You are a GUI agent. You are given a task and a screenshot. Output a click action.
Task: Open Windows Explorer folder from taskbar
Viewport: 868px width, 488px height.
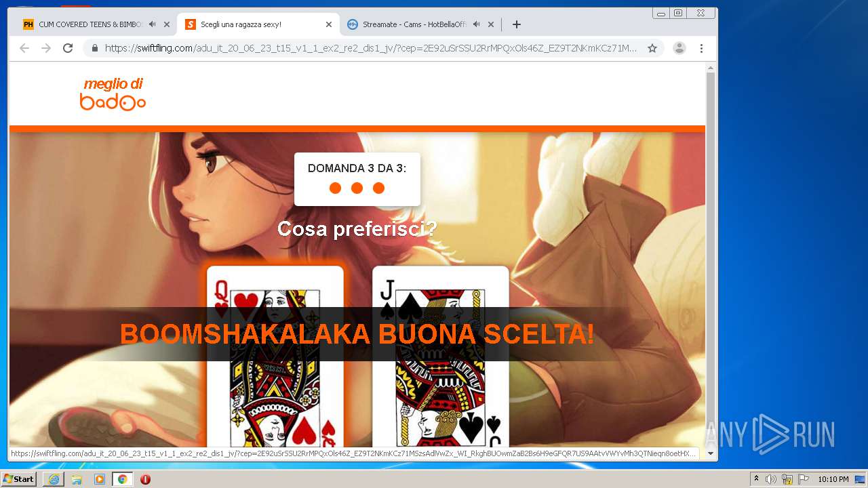(77, 479)
